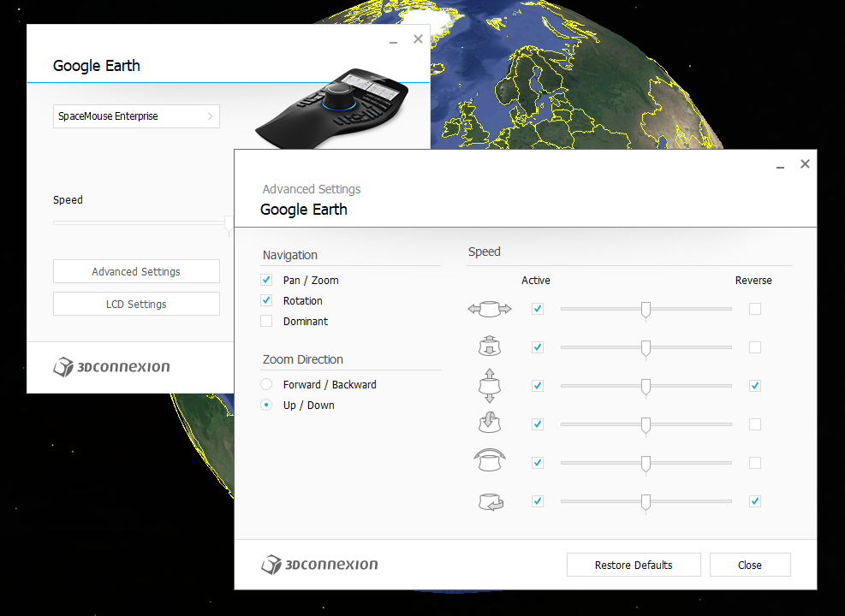Image resolution: width=845 pixels, height=616 pixels.
Task: Click the roll axis speed slider
Action: [646, 463]
